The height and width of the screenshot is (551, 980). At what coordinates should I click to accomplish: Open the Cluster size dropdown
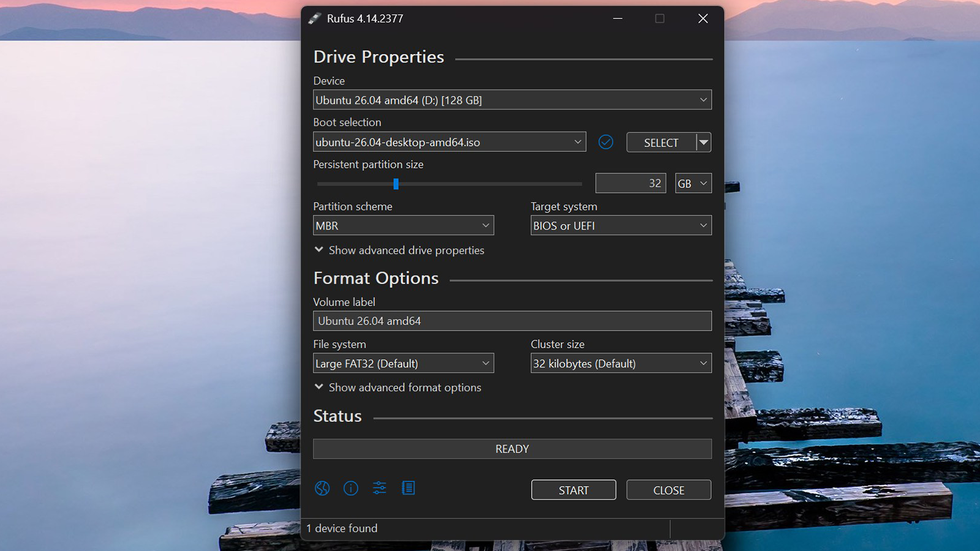(x=621, y=363)
